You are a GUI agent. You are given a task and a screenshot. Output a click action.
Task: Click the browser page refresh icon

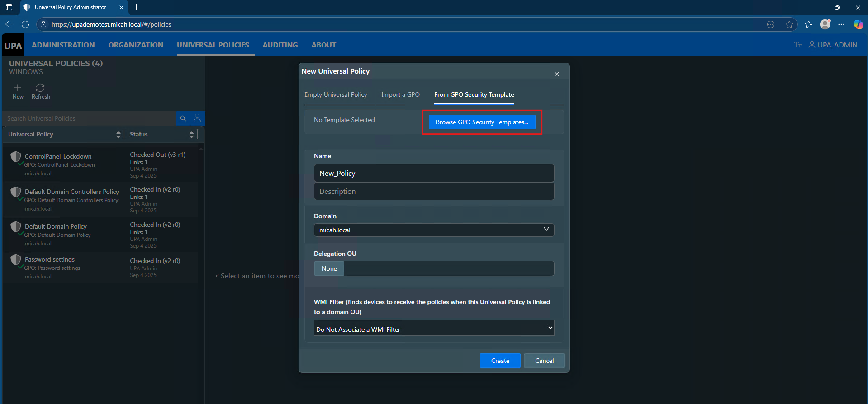[x=25, y=24]
